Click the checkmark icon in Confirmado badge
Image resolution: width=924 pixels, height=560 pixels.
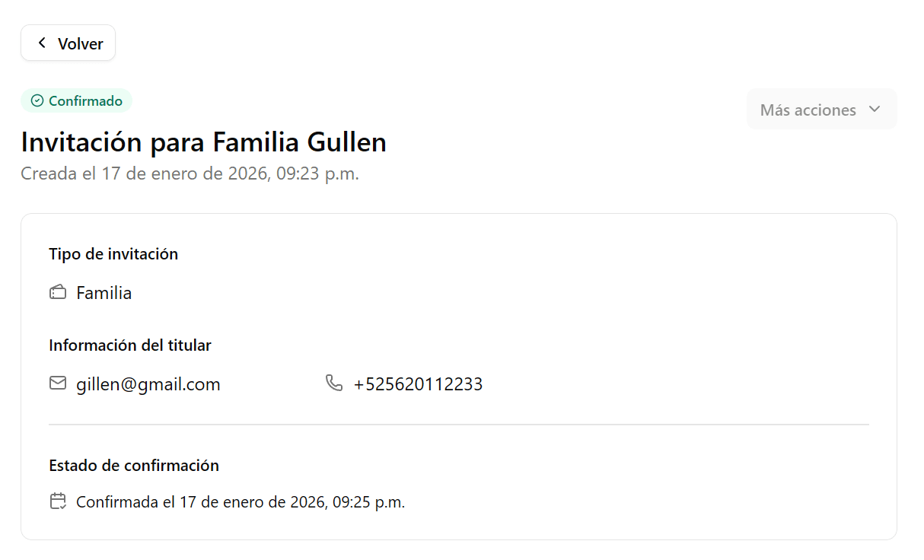[37, 100]
